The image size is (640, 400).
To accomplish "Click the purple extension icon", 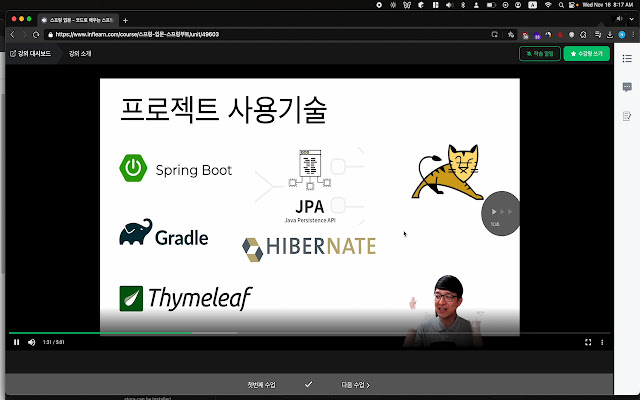I will [x=537, y=35].
